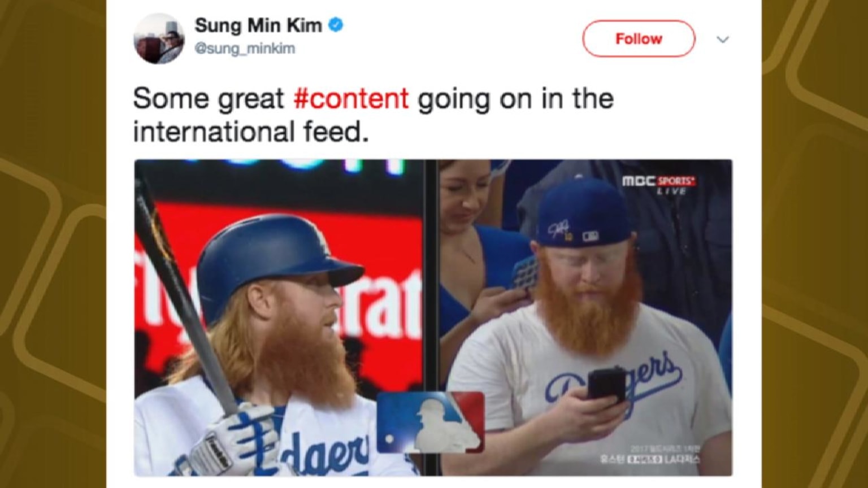Click the tweet text body
This screenshot has width=868, height=488.
(x=374, y=115)
